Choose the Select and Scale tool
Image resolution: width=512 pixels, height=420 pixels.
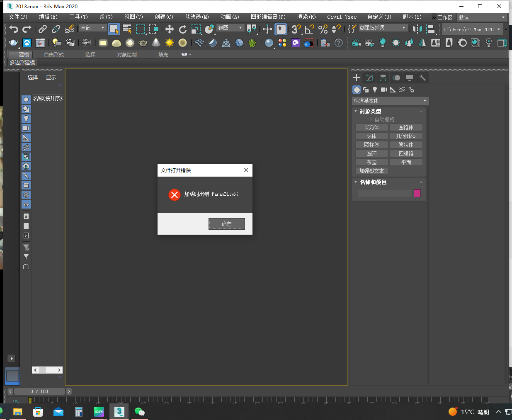[x=196, y=29]
